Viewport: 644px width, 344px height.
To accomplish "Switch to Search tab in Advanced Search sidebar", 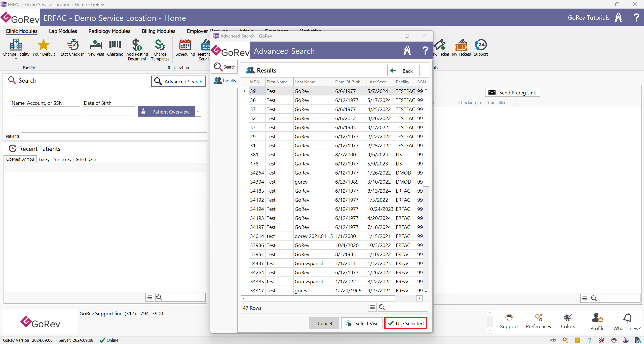I will point(225,67).
